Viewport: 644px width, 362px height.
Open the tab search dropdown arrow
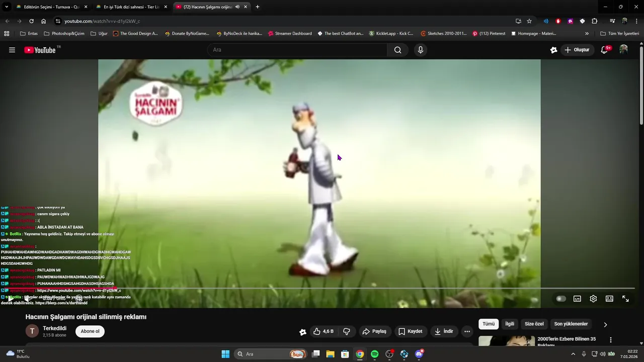click(7, 7)
